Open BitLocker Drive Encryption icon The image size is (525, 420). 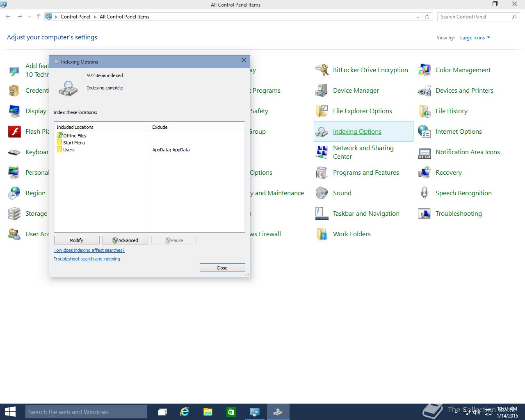(x=322, y=70)
